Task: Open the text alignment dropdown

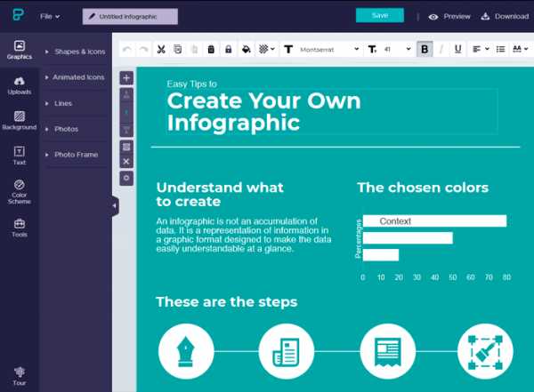Action: pos(481,50)
